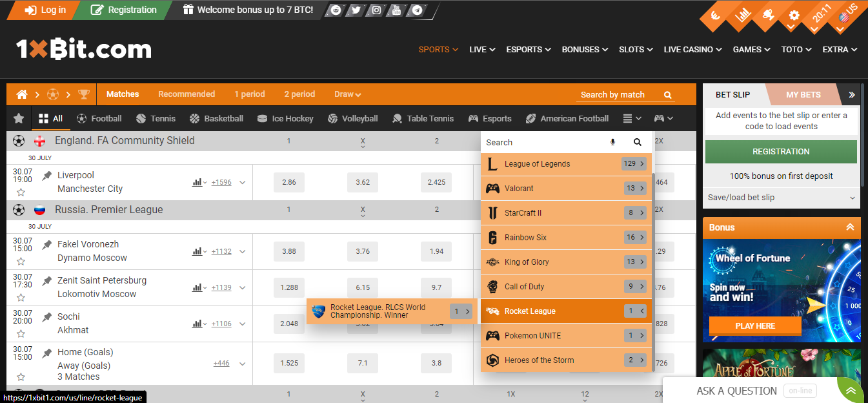The image size is (868, 403).
Task: Toggle favorite star for Sochi vs Akhmat
Action: pyautogui.click(x=21, y=333)
